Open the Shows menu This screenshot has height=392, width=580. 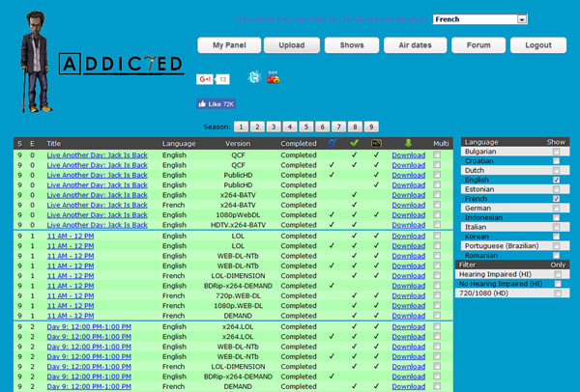352,45
